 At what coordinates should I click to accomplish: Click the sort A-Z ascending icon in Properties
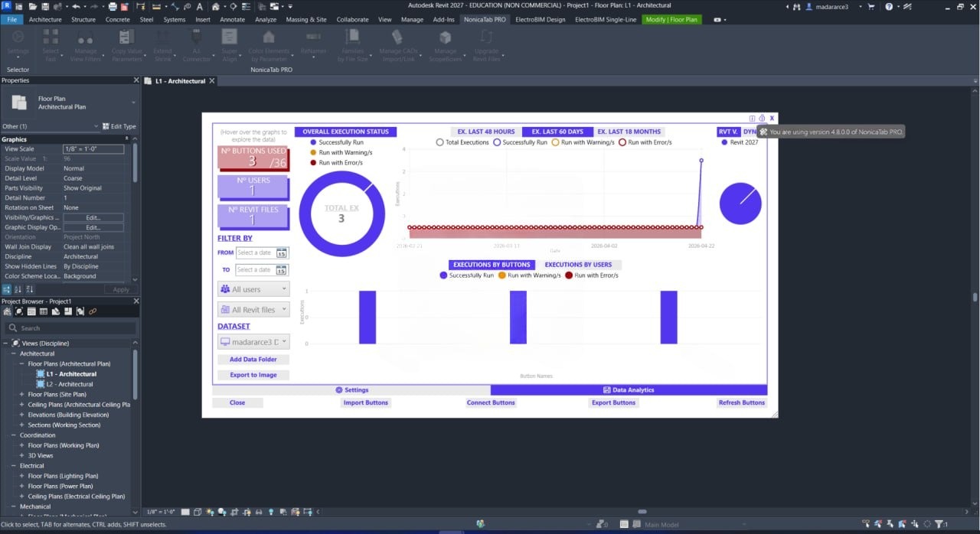18,289
